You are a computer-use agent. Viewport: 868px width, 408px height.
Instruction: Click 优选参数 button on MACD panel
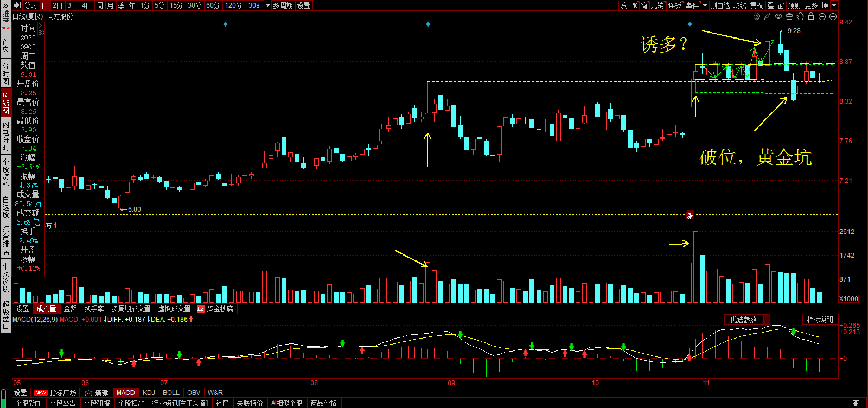pyautogui.click(x=744, y=320)
